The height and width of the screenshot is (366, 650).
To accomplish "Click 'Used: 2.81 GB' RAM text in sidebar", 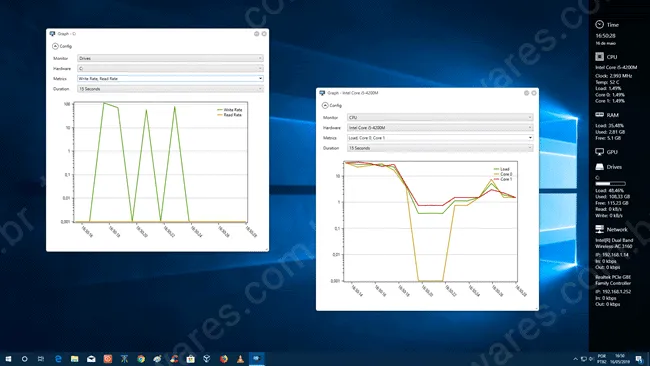I will [610, 132].
